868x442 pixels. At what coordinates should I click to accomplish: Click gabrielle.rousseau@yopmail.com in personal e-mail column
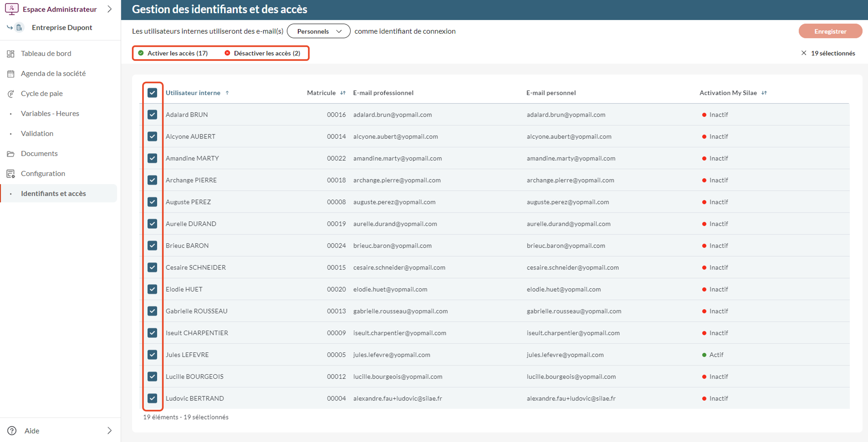pos(574,311)
